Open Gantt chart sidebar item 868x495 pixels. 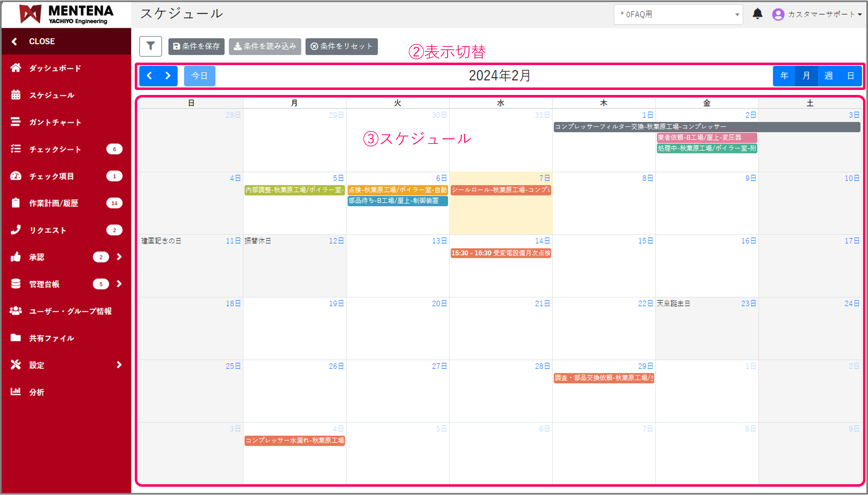point(55,122)
